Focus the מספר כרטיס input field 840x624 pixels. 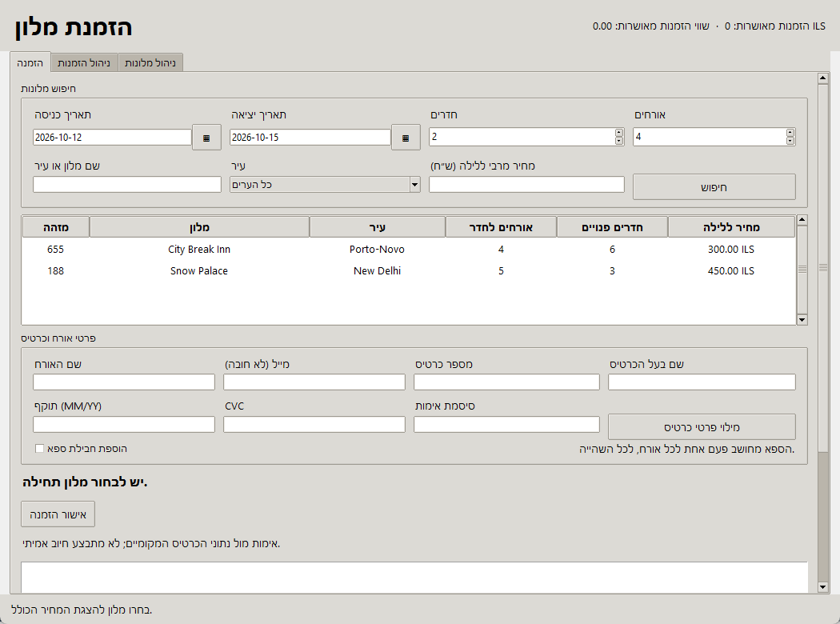(506, 382)
